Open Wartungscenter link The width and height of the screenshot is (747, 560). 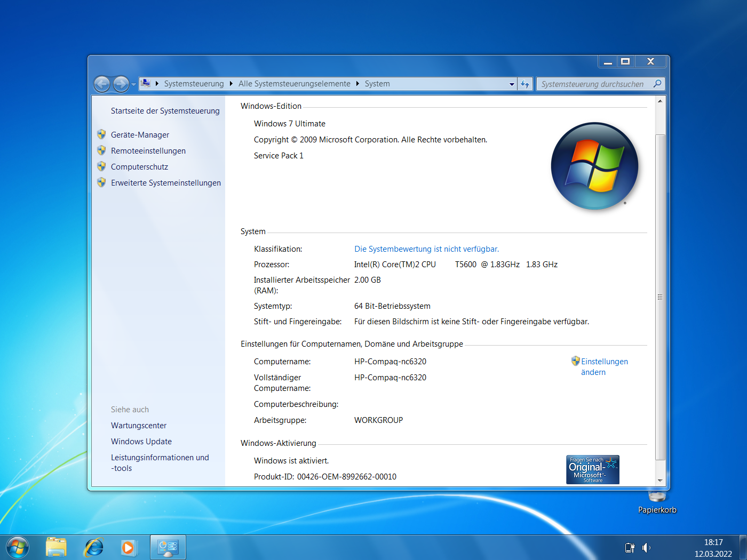[139, 426]
